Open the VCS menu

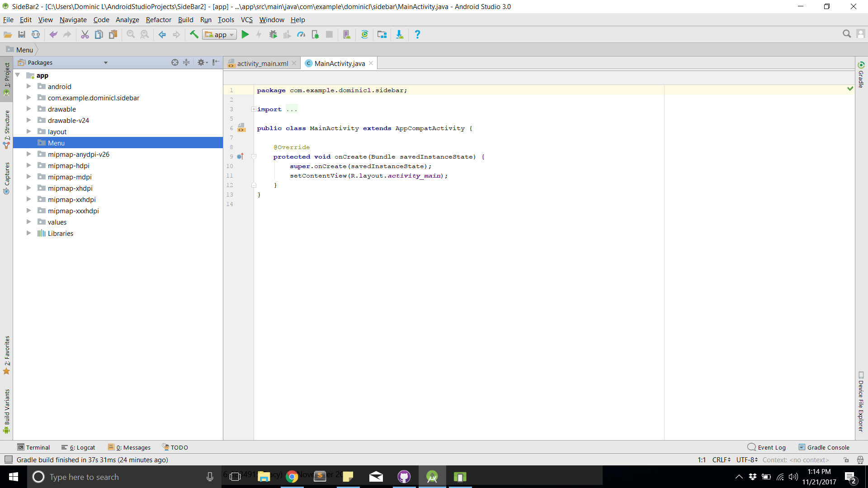(x=247, y=20)
